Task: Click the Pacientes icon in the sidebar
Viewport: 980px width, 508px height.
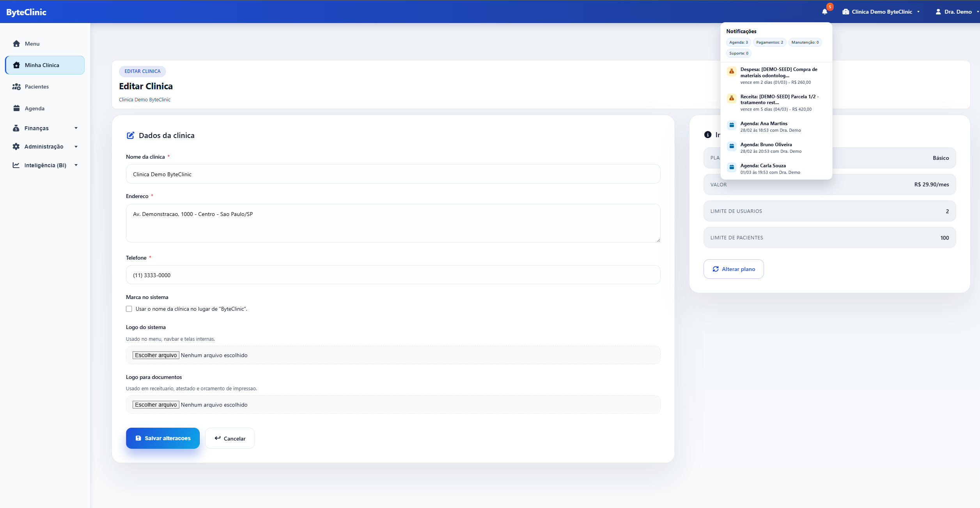Action: tap(16, 87)
